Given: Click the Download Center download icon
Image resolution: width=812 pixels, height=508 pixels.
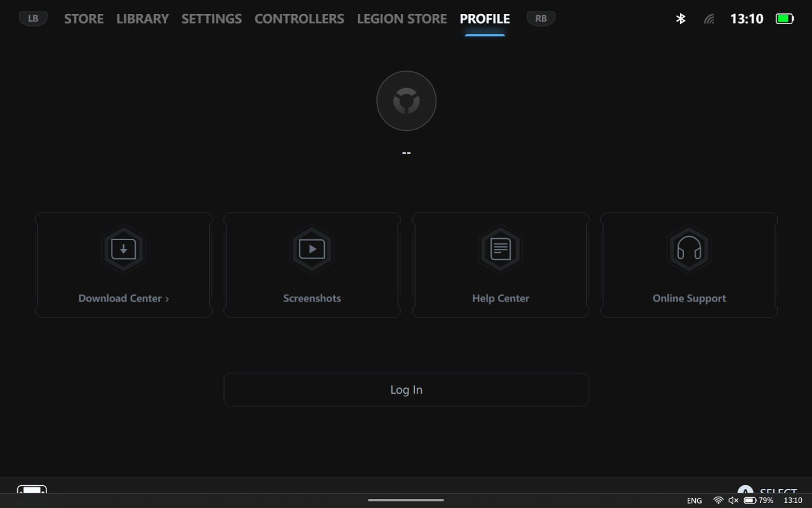Looking at the screenshot, I should [124, 249].
